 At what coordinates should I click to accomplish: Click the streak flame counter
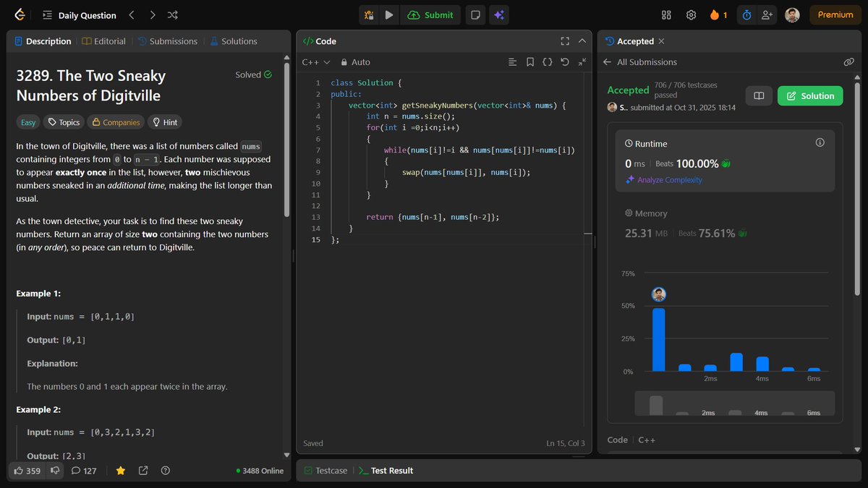719,14
